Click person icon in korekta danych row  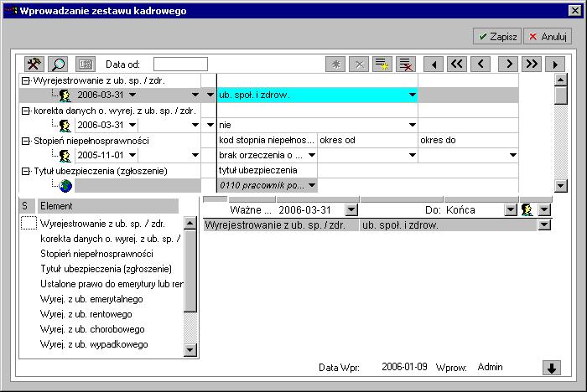point(65,126)
